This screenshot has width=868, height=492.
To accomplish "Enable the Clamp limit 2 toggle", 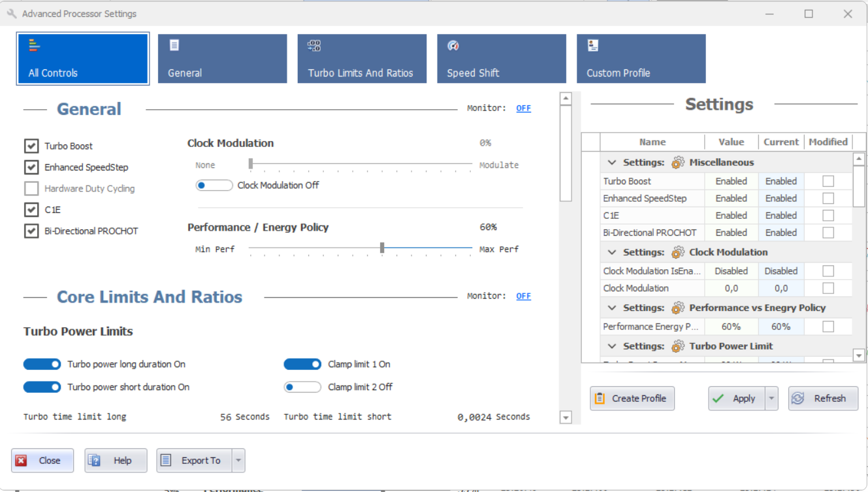I will 302,387.
